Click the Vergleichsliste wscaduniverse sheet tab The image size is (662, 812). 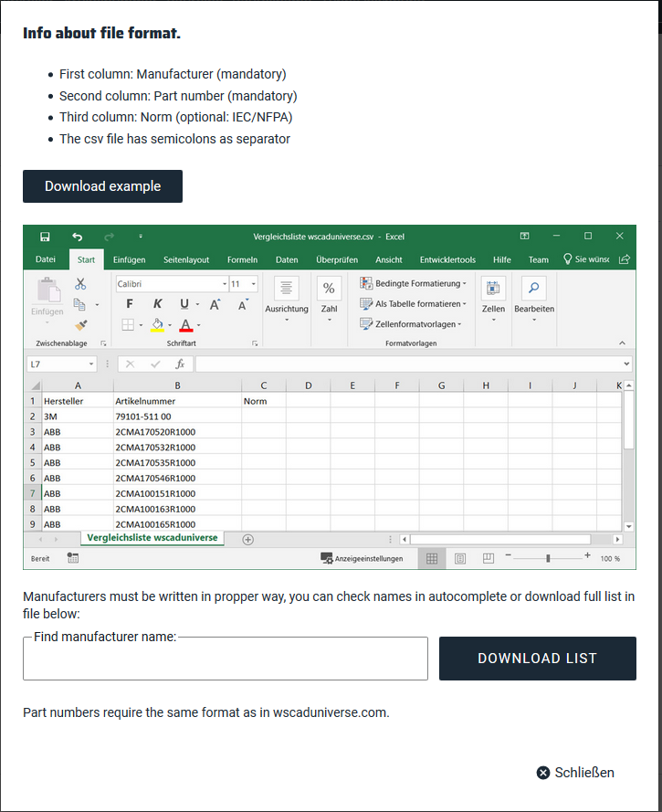point(152,538)
